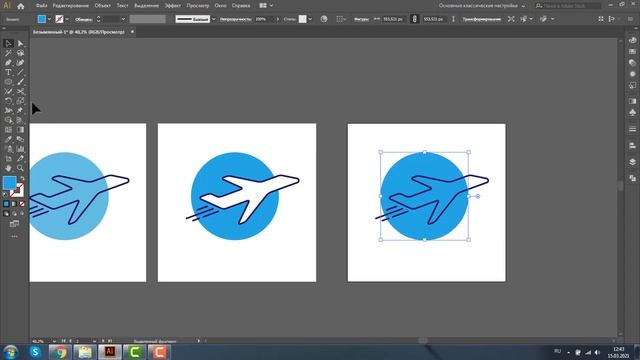Select the Hand tool
This screenshot has height=360, width=640.
[x=8, y=168]
